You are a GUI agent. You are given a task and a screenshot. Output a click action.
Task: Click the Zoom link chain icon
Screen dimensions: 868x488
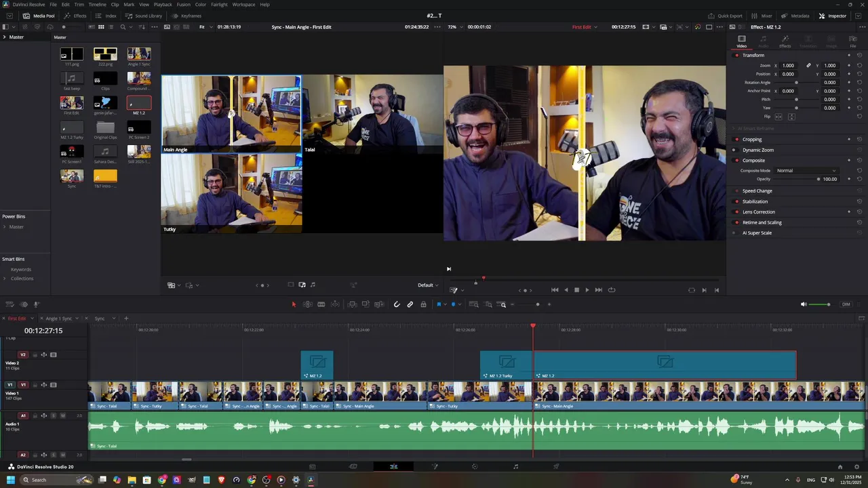pyautogui.click(x=808, y=66)
